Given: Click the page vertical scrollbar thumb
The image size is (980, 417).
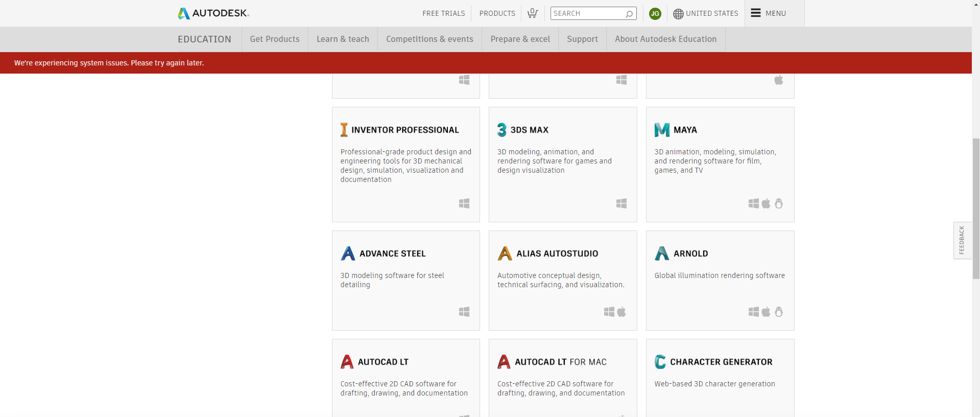Looking at the screenshot, I should tap(976, 208).
